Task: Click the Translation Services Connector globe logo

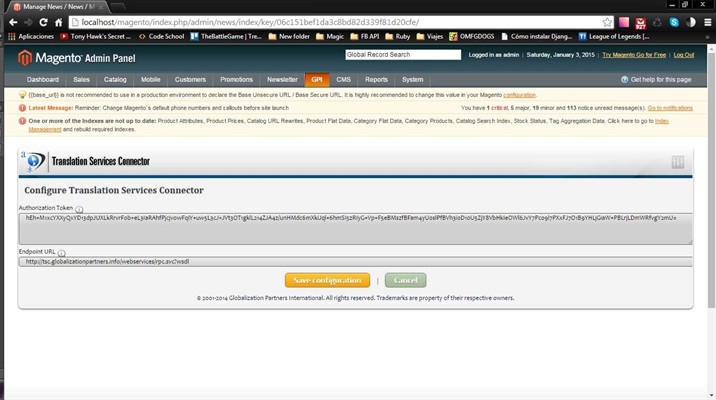Action: point(33,161)
